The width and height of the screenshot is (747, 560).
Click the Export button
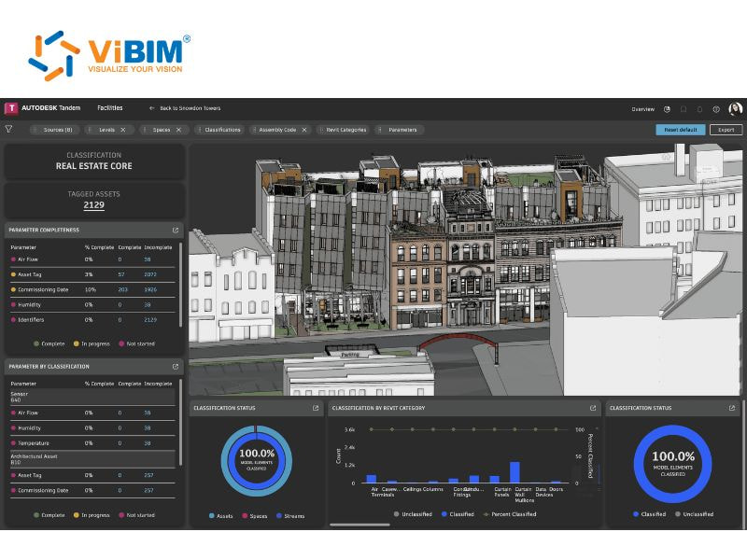tap(729, 130)
